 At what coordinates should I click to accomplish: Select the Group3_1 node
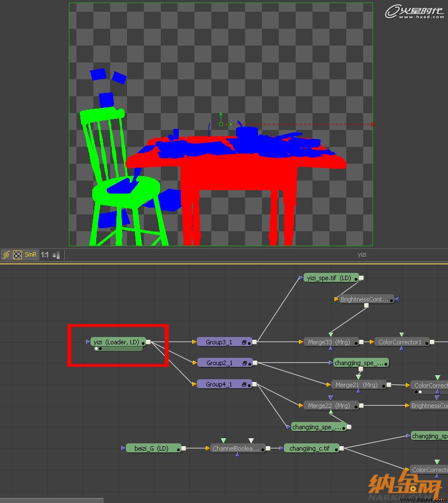[224, 342]
